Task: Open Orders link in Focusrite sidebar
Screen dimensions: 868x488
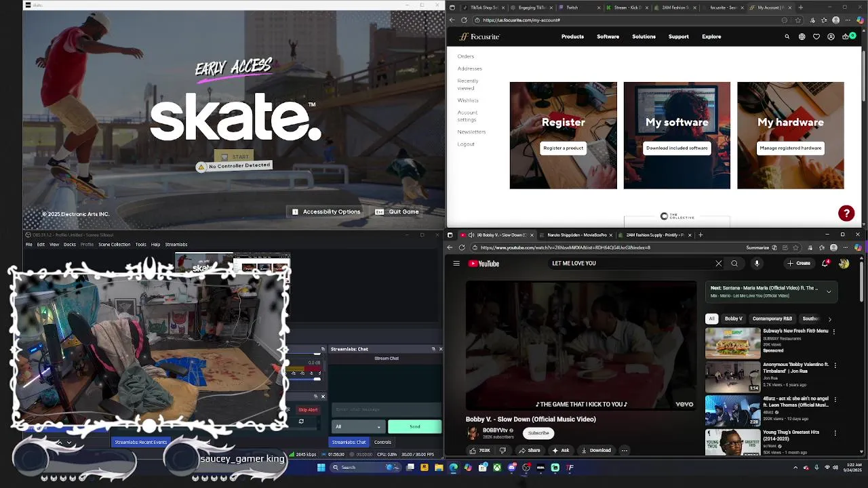Action: pyautogui.click(x=465, y=56)
